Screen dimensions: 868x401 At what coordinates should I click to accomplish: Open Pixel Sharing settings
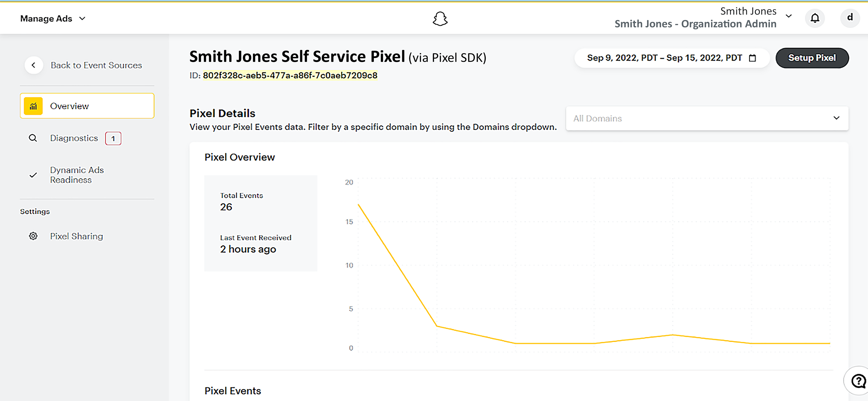coord(76,236)
